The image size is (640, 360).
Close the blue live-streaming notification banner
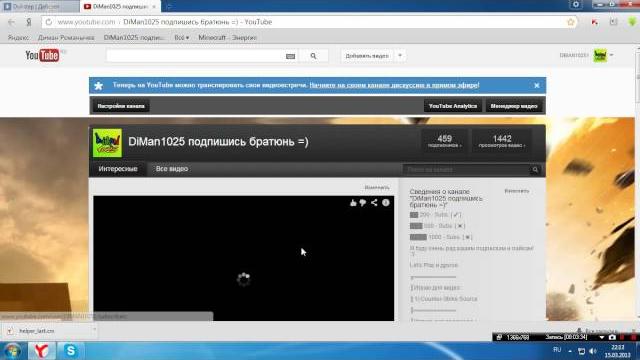click(x=537, y=85)
